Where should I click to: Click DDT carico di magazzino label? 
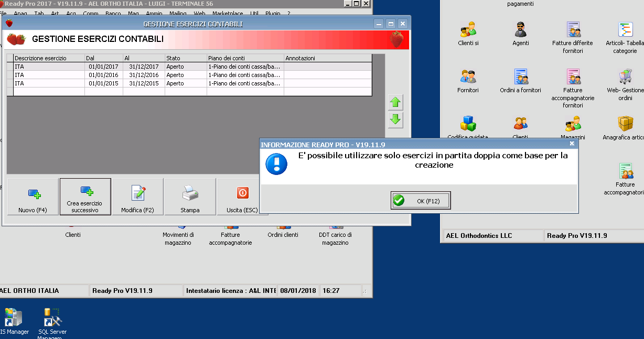(x=335, y=239)
